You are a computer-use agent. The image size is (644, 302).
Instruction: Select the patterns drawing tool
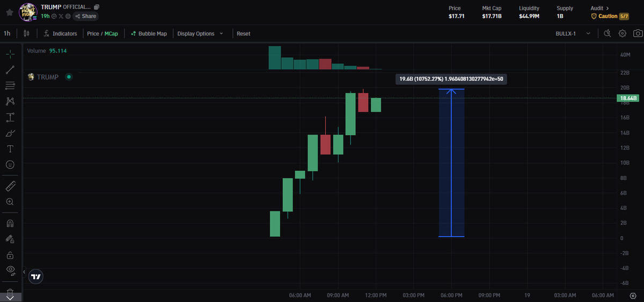10,101
